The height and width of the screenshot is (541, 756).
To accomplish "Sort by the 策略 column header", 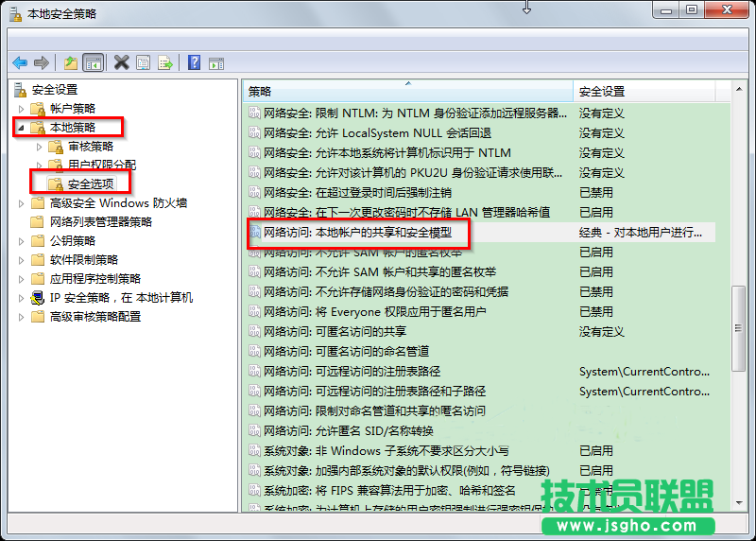I will tap(408, 91).
